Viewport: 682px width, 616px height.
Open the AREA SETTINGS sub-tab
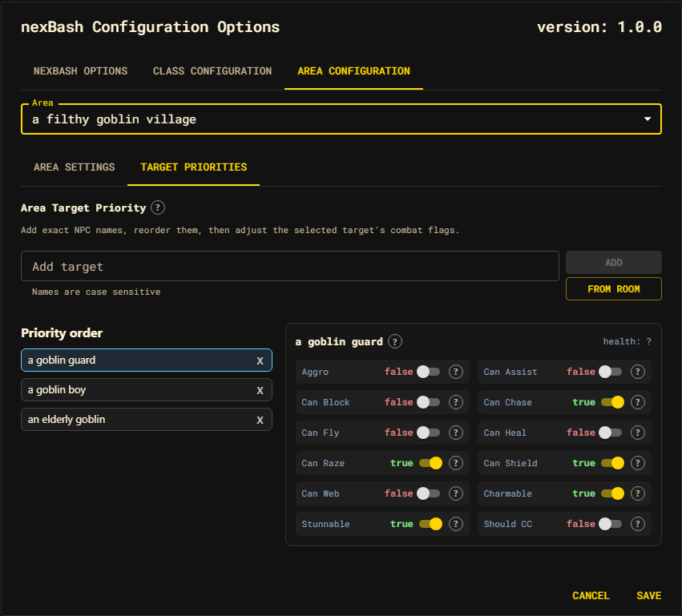[75, 167]
